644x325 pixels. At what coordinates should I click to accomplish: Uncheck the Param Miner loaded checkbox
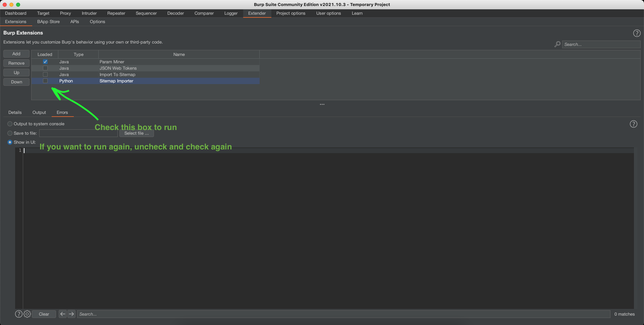[45, 62]
